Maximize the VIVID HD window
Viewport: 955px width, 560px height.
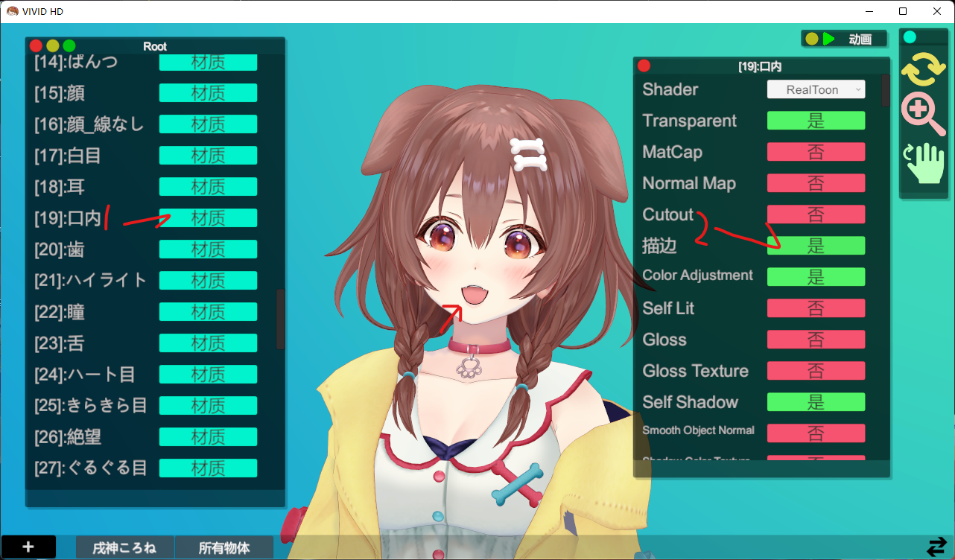[x=903, y=11]
